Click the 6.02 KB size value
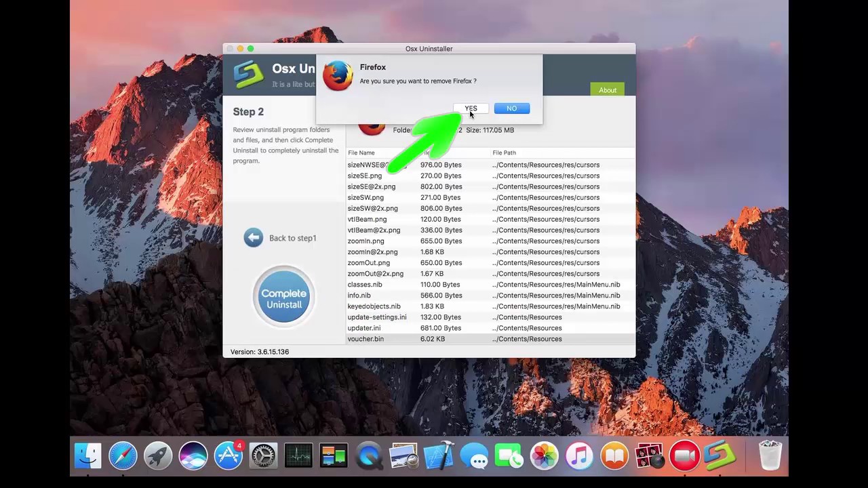This screenshot has height=488, width=868. 433,339
